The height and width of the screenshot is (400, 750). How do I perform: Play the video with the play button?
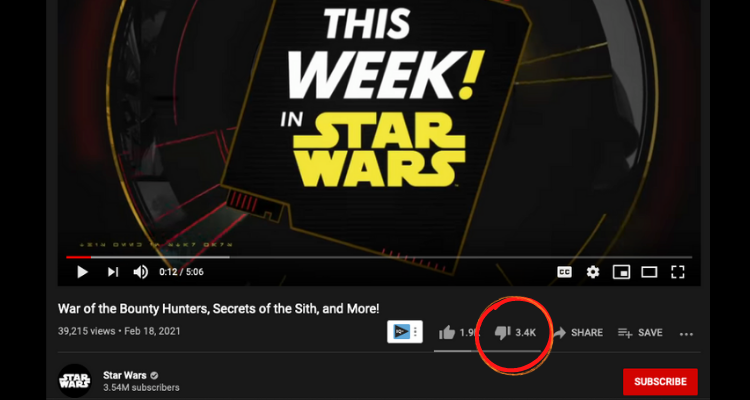[82, 272]
